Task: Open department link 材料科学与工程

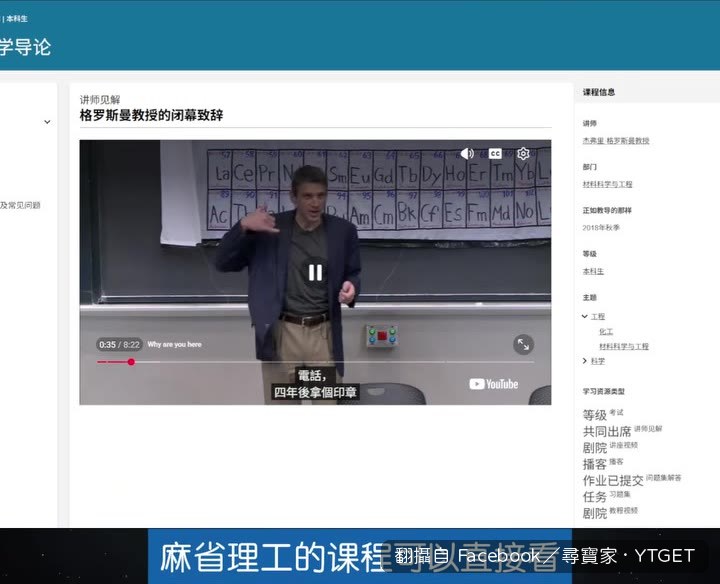Action: point(607,184)
